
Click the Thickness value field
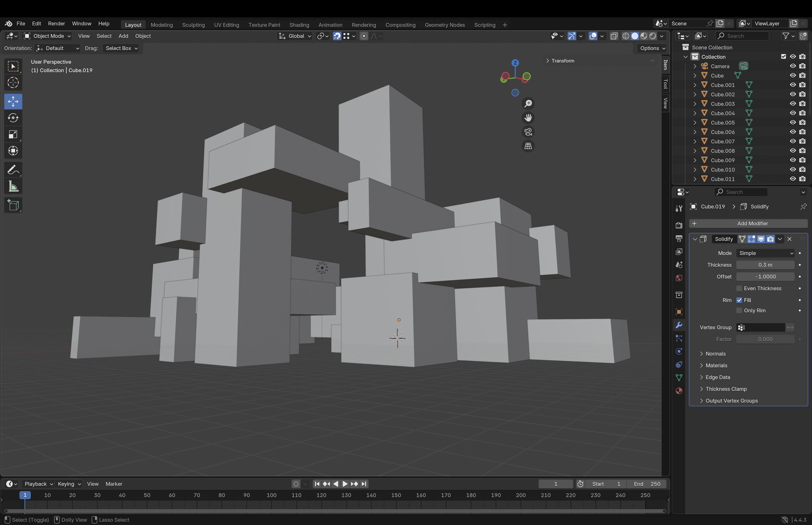(765, 265)
